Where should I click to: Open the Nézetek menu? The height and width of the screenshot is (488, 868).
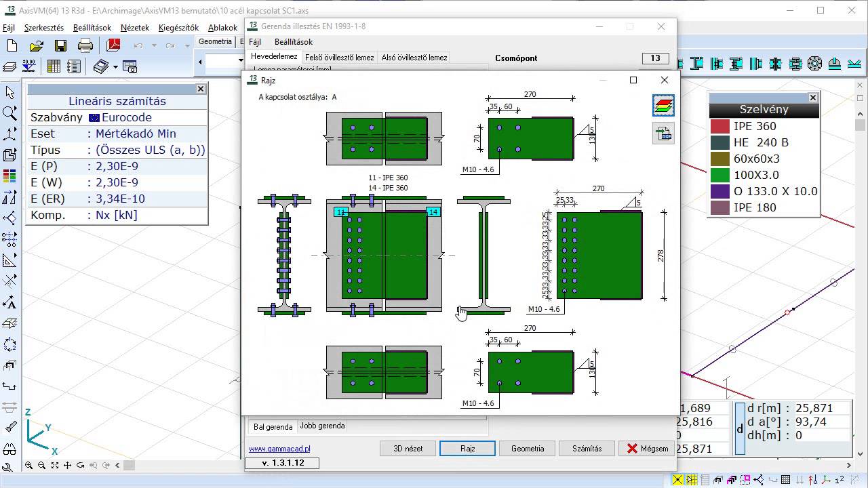pos(135,28)
